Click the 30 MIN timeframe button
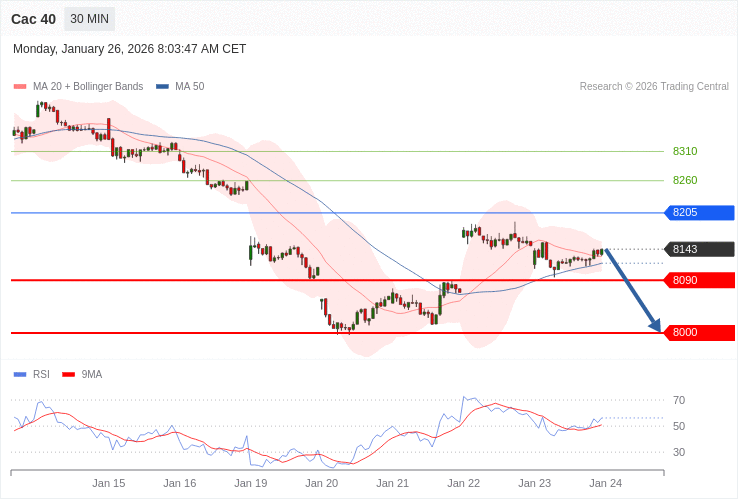738x500 pixels. [90, 19]
